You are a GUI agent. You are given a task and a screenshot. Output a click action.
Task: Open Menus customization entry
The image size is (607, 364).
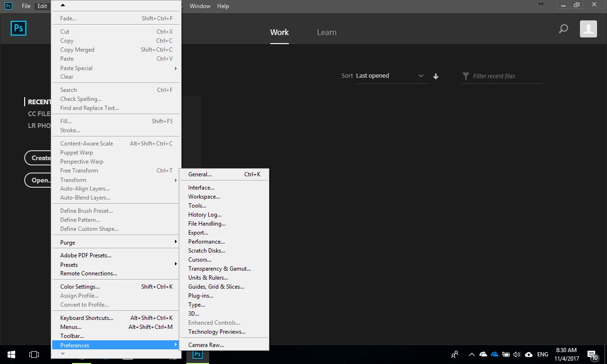(116, 327)
